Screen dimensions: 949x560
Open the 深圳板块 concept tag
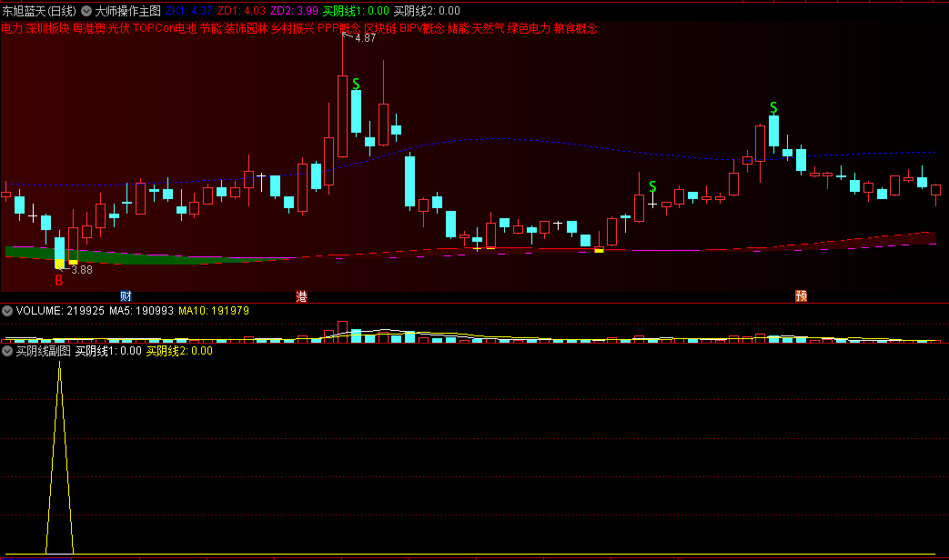48,28
